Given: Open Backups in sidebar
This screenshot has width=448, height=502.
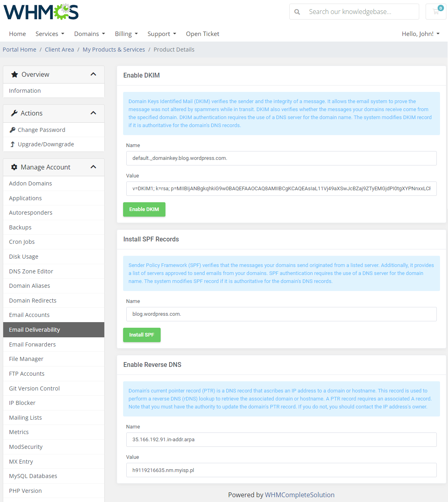Looking at the screenshot, I should point(54,227).
